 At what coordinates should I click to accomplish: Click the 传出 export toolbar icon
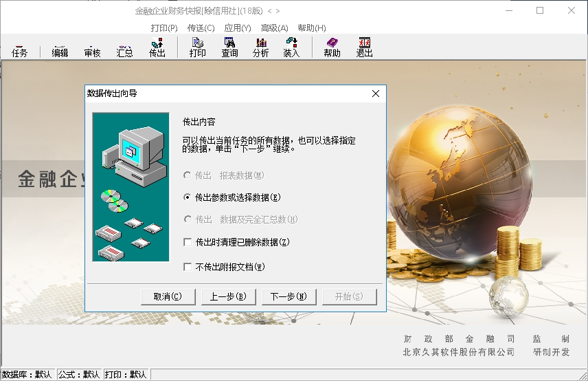157,47
